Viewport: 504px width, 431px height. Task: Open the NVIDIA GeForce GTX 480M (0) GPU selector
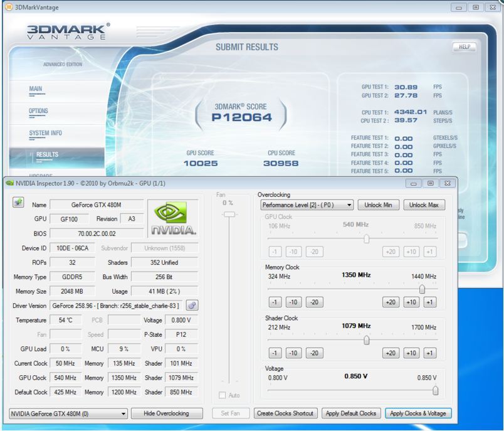(x=68, y=413)
